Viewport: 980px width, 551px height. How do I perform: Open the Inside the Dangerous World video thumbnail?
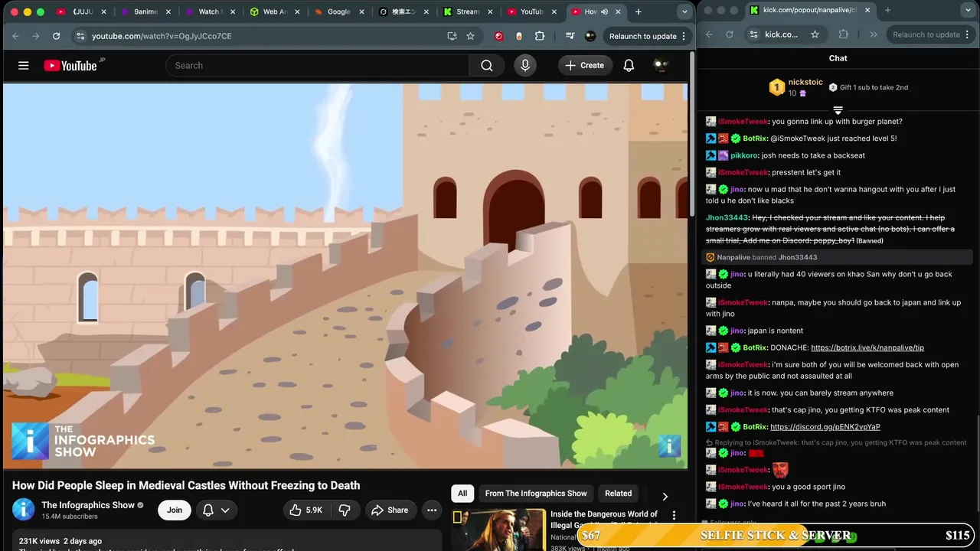pyautogui.click(x=497, y=530)
